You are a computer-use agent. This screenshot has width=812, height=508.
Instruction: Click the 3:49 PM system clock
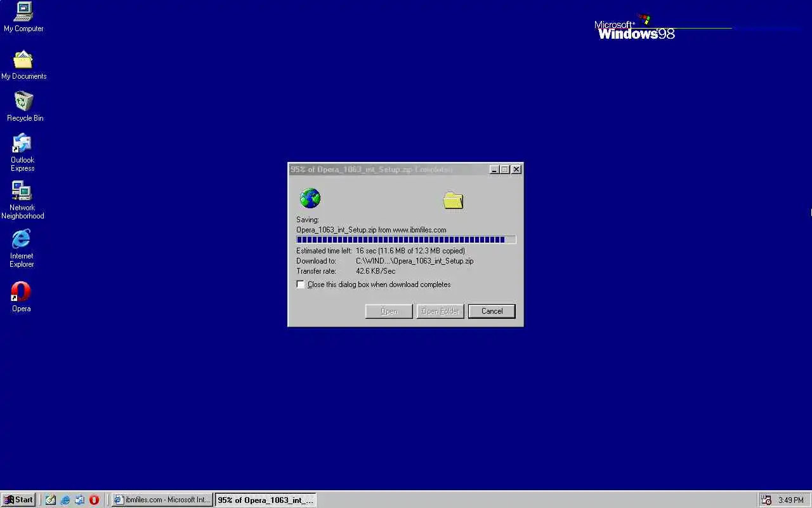click(x=791, y=500)
